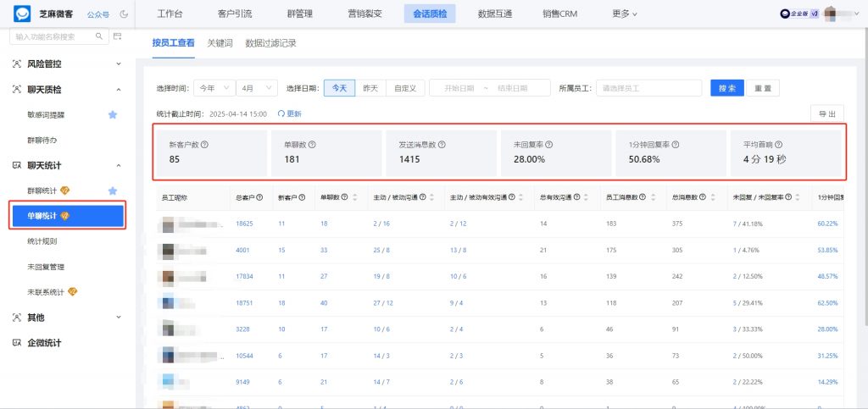
Task: Click the 更新 refresh icon
Action: pos(281,113)
